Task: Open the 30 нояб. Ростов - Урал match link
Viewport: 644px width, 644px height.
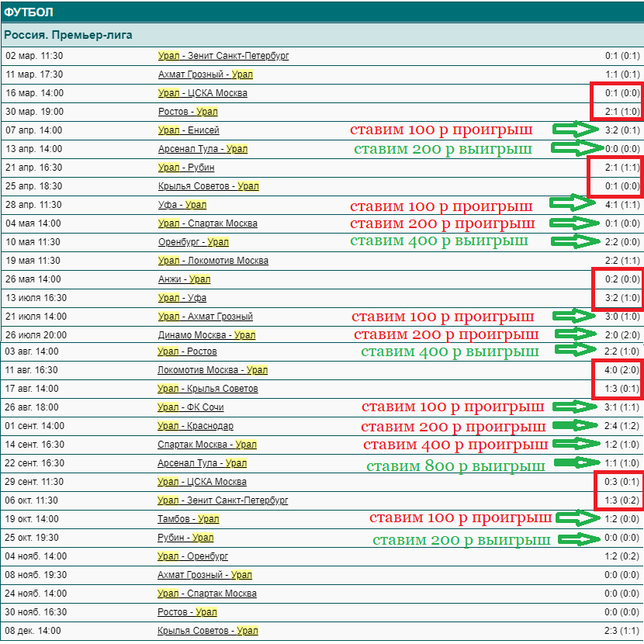Action: coord(187,612)
